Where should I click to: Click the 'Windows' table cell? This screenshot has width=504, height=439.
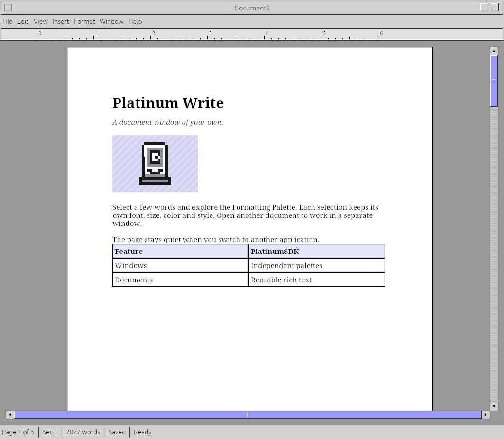click(180, 265)
